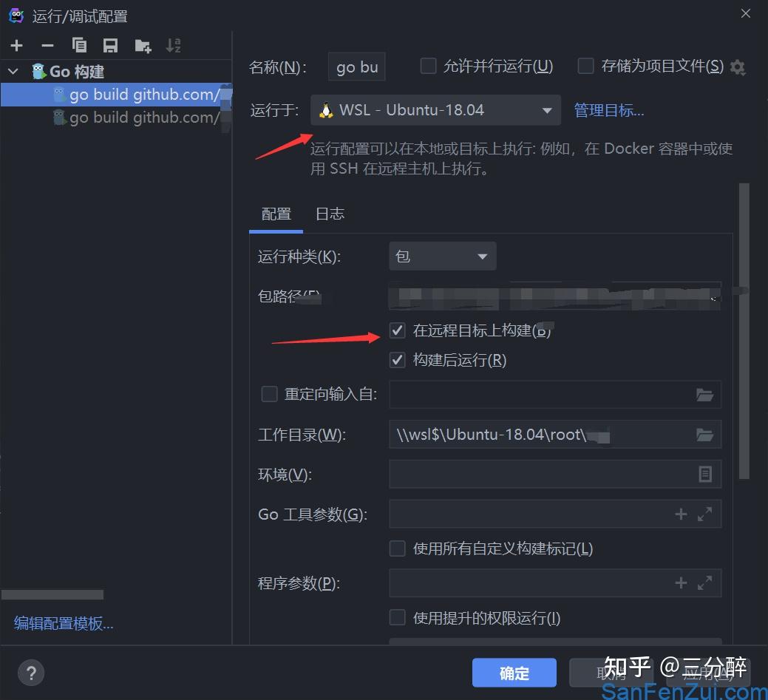The width and height of the screenshot is (768, 700).
Task: Uncheck 构建后运行
Action: pos(397,360)
